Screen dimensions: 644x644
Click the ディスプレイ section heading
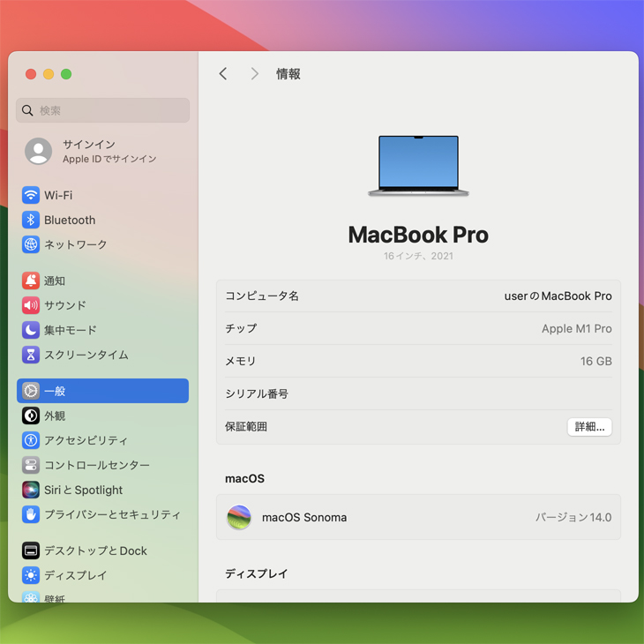[x=257, y=573]
